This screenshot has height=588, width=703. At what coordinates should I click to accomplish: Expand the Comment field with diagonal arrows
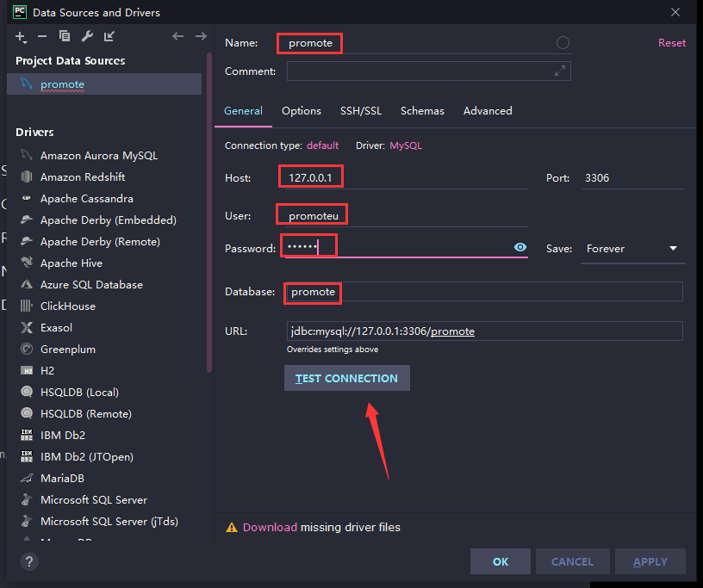(x=559, y=71)
